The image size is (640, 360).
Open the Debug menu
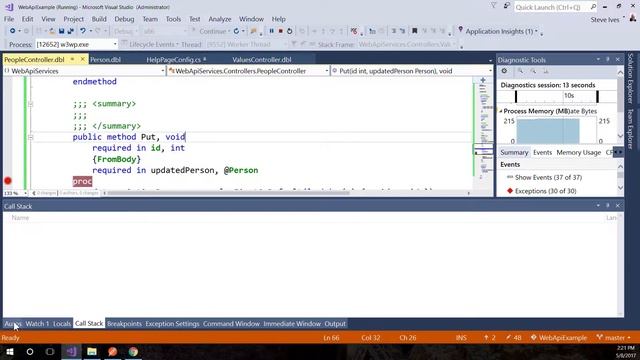(x=124, y=19)
